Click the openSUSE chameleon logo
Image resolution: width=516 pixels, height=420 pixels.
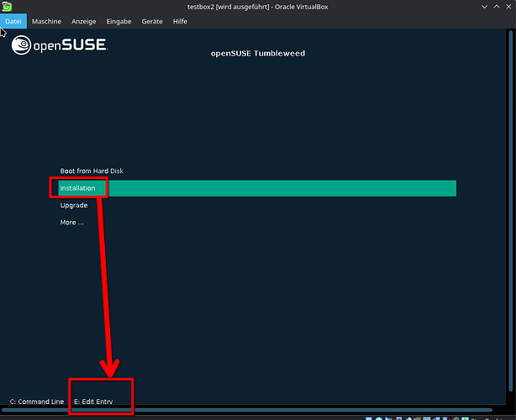tap(23, 45)
